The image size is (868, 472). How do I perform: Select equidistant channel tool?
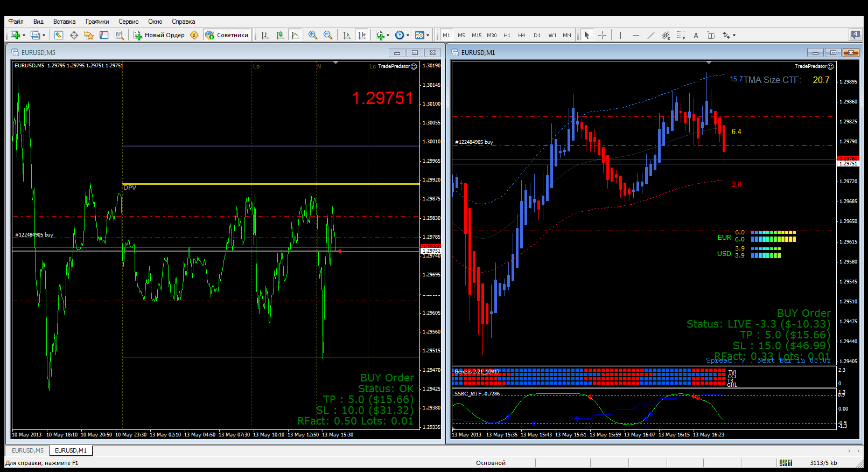666,35
